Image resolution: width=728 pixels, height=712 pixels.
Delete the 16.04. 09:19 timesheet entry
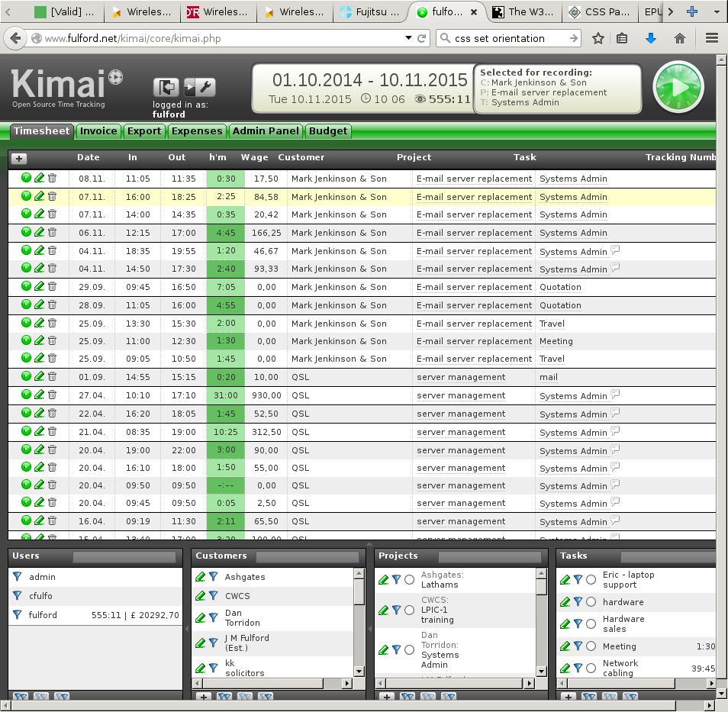[53, 520]
